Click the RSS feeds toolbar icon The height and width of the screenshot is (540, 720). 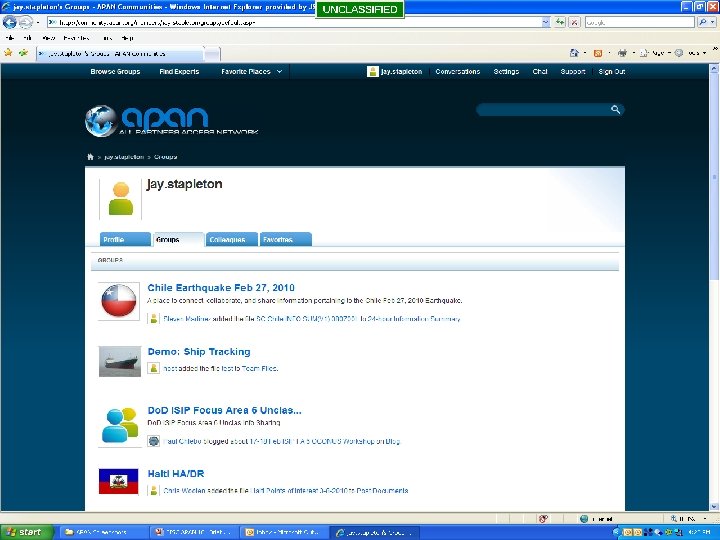coord(598,53)
